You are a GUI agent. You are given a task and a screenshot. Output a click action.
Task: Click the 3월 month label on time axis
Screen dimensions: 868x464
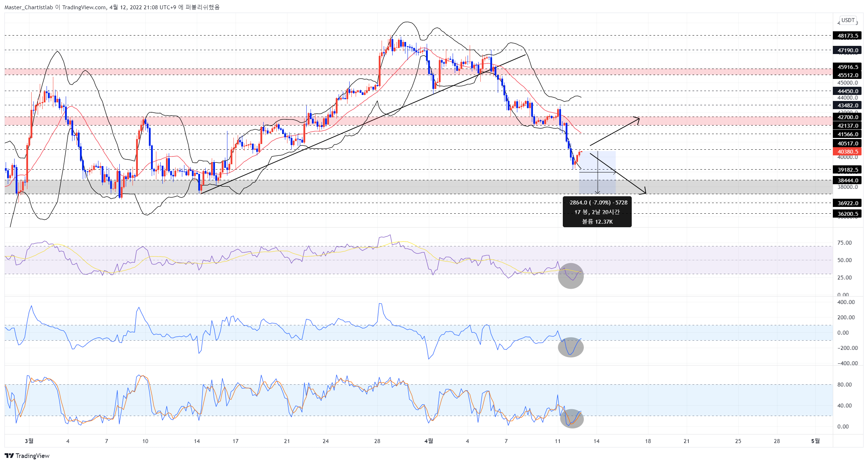click(x=29, y=441)
